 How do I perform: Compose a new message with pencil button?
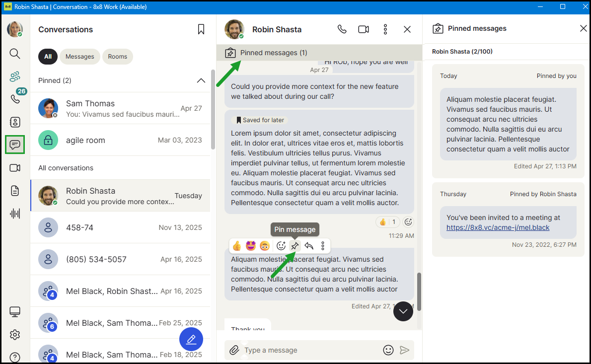click(x=191, y=339)
